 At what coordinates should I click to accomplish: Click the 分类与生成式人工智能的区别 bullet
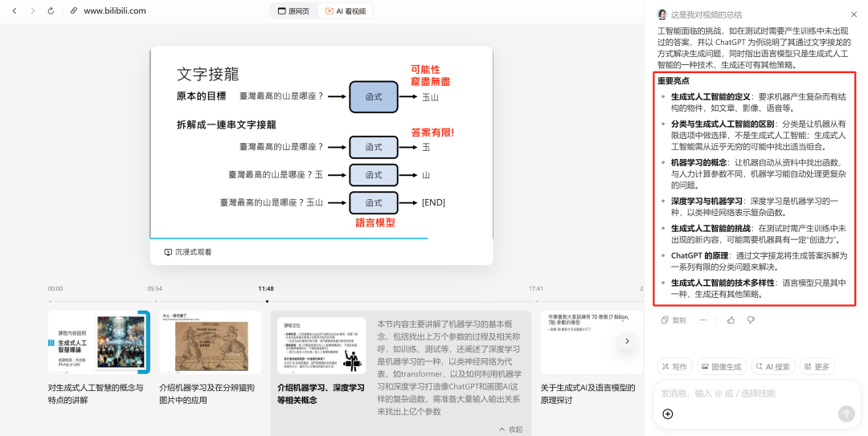[x=759, y=136]
